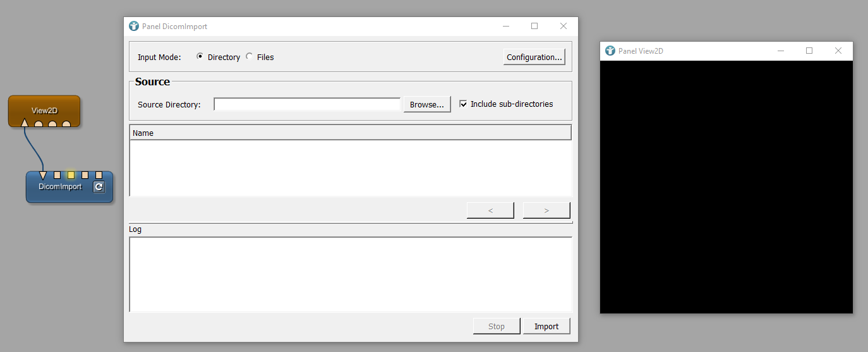Click the rightmost half-circle connector on View2D
The width and height of the screenshot is (868, 352).
pos(66,124)
